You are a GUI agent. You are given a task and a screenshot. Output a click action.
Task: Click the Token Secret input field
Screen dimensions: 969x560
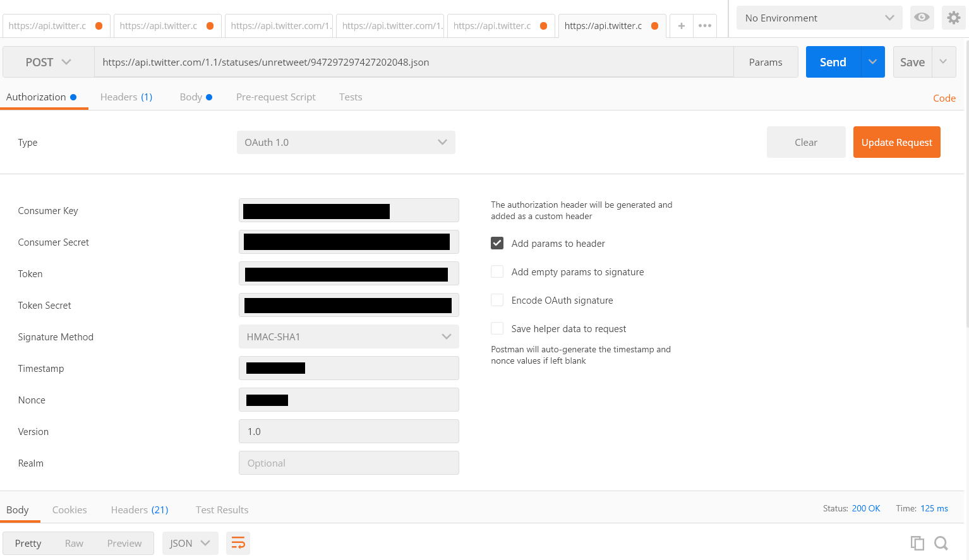pos(349,305)
